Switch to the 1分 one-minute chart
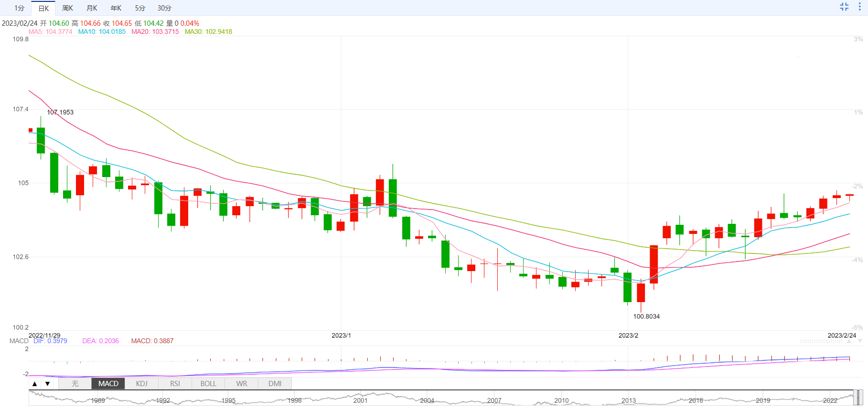 pos(19,8)
